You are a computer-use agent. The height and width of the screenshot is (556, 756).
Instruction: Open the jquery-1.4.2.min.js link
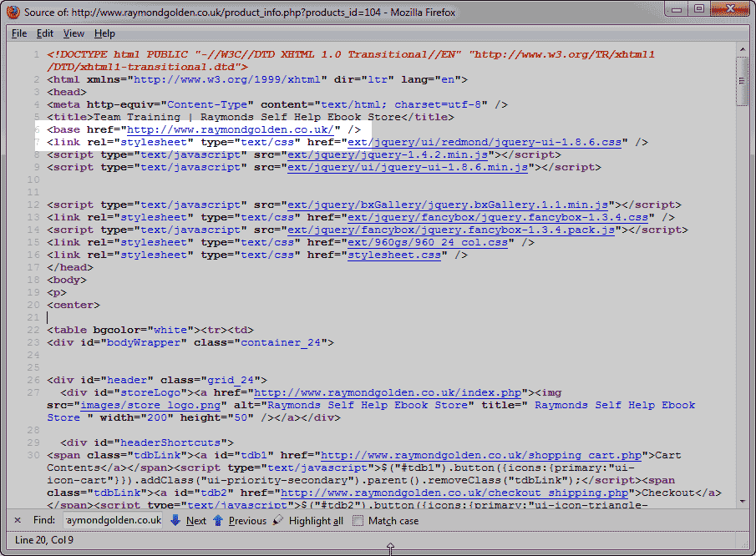[388, 154]
